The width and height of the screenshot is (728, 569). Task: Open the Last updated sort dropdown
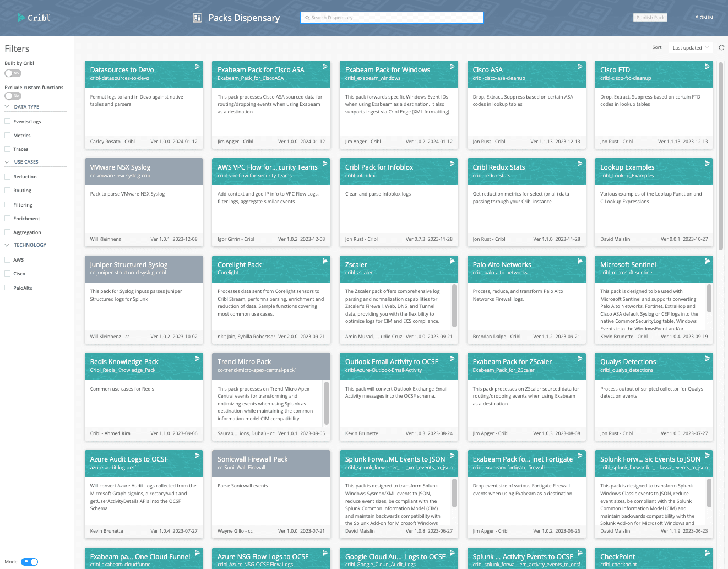pyautogui.click(x=691, y=48)
